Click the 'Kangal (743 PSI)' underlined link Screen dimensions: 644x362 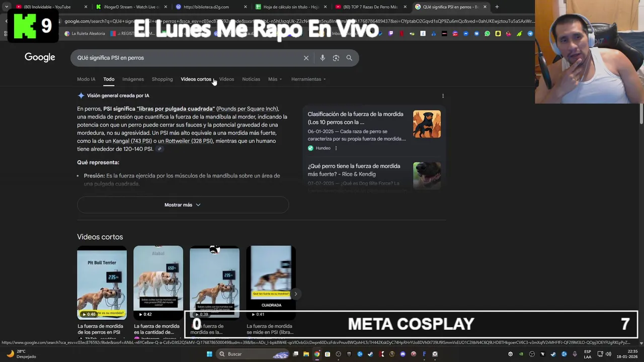click(x=132, y=141)
